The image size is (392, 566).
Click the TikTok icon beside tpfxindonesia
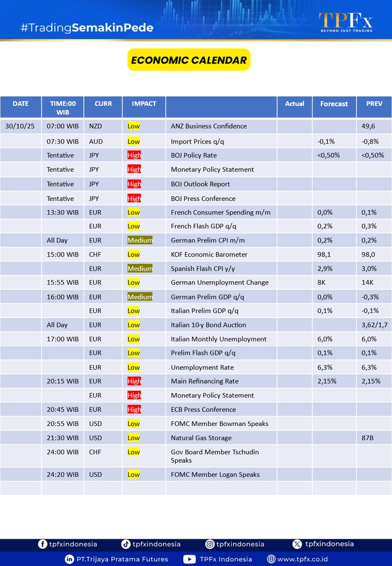point(126,544)
